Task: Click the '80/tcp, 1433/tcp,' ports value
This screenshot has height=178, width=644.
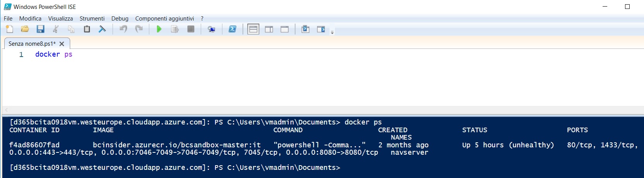Action: tap(602, 145)
